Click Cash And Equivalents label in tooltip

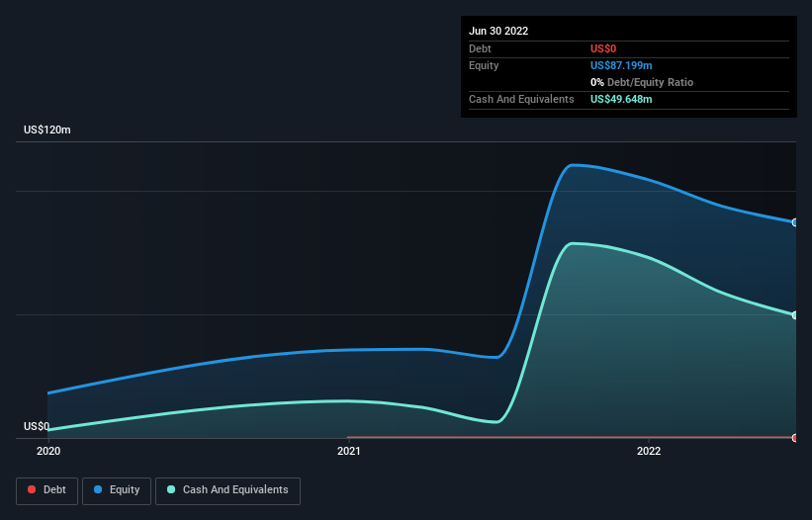pyautogui.click(x=521, y=99)
